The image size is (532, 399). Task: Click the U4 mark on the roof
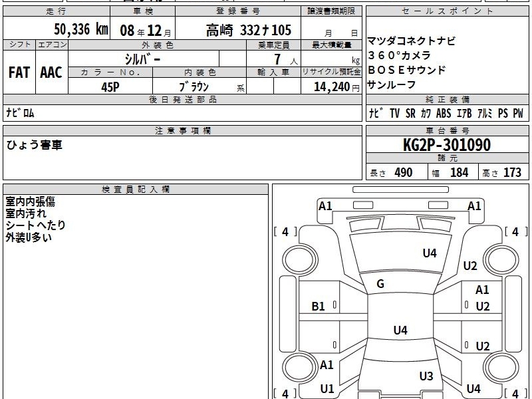point(400,330)
